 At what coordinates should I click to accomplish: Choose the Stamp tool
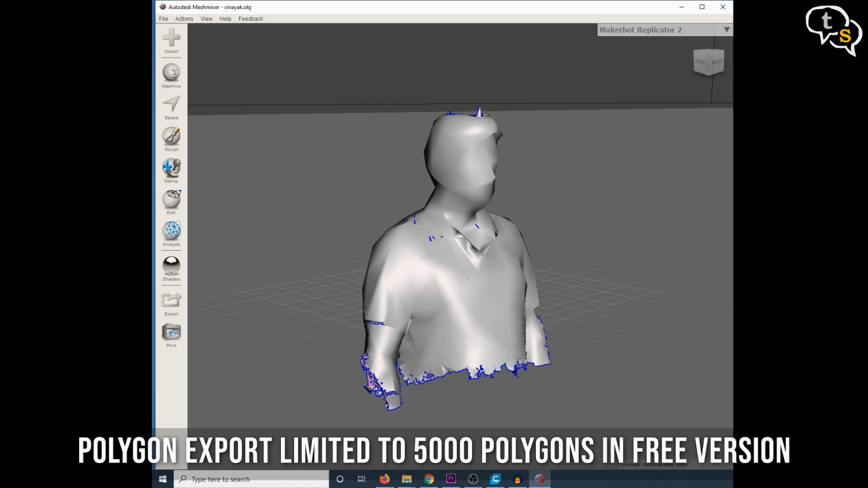171,169
